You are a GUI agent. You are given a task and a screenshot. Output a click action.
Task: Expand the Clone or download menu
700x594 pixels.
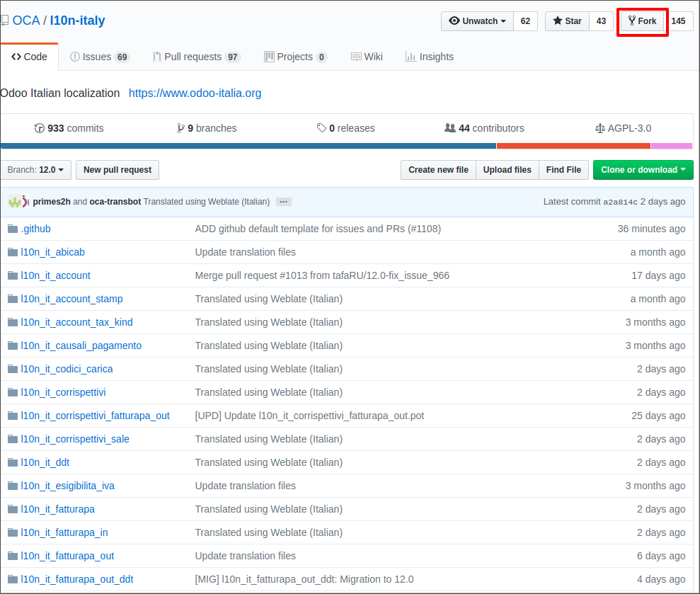coord(643,170)
